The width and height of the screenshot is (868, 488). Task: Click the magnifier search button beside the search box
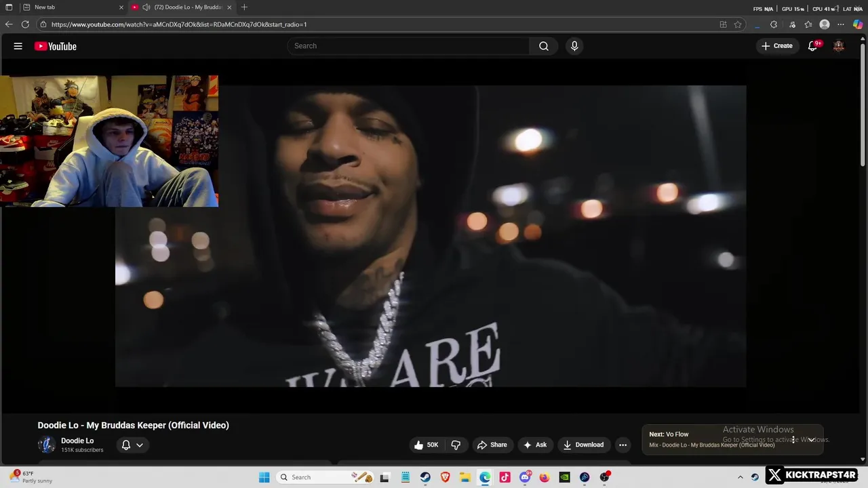tap(544, 46)
